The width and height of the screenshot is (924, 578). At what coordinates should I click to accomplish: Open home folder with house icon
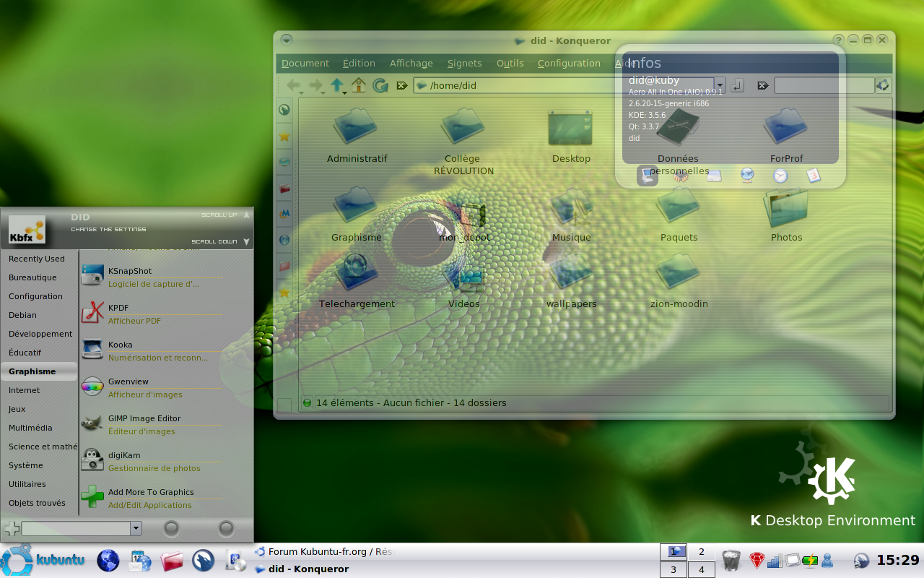[x=359, y=85]
